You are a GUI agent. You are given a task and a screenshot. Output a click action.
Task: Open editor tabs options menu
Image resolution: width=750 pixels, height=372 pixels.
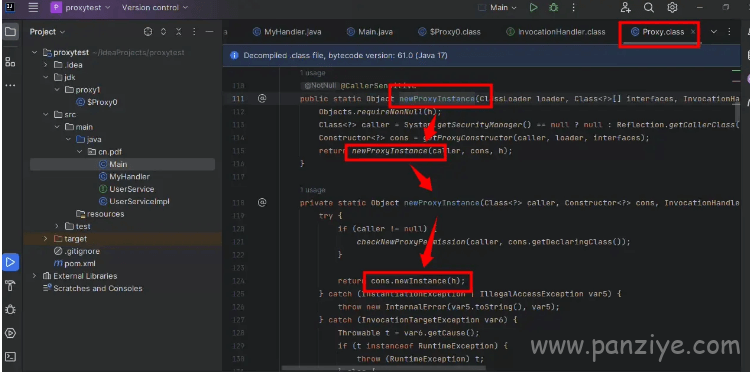click(729, 32)
